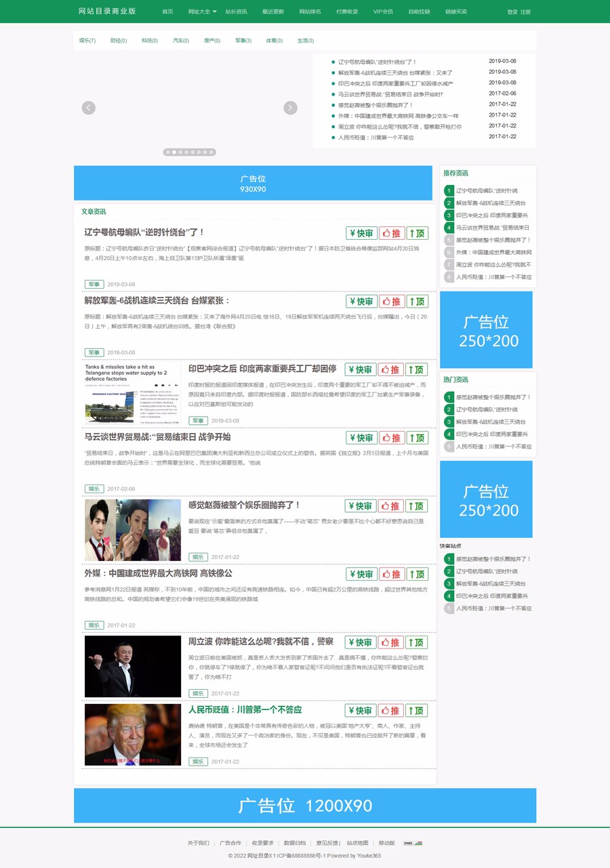Click the carousel previous arrow
Image resolution: width=610 pixels, height=868 pixels.
(x=88, y=108)
